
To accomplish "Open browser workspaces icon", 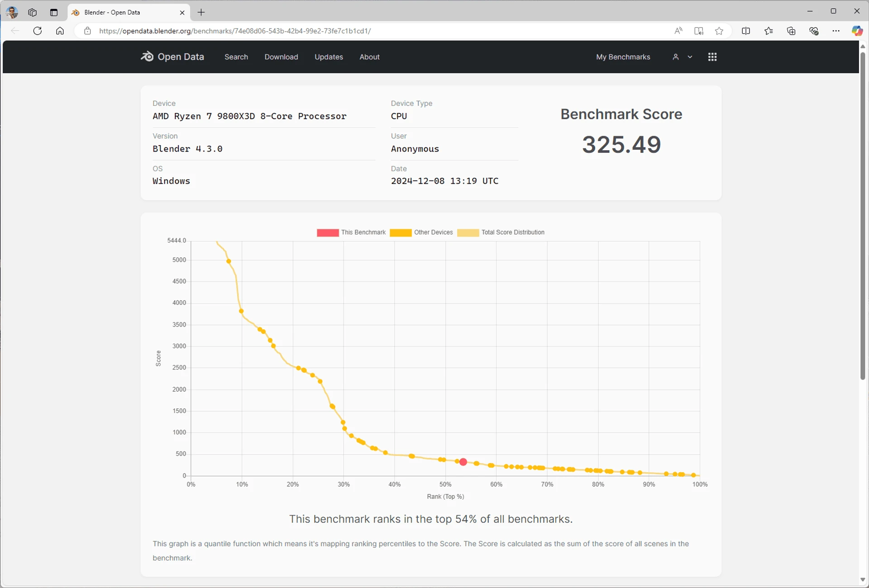I will (x=32, y=12).
